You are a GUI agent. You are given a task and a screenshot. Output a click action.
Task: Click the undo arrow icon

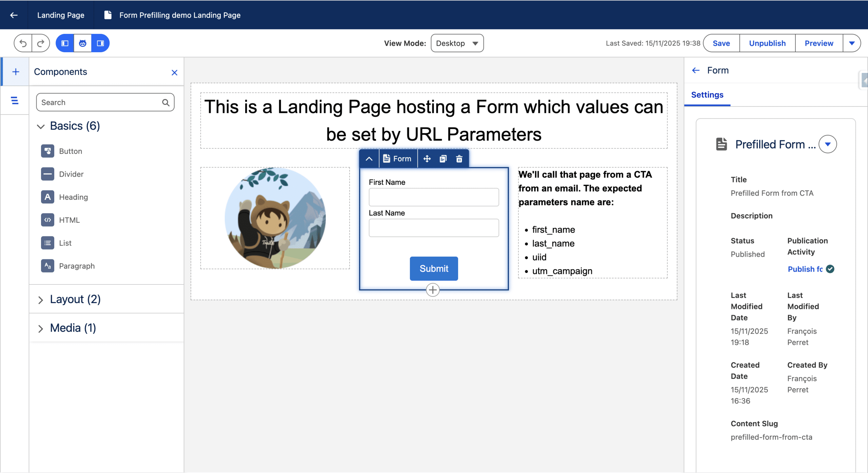23,43
